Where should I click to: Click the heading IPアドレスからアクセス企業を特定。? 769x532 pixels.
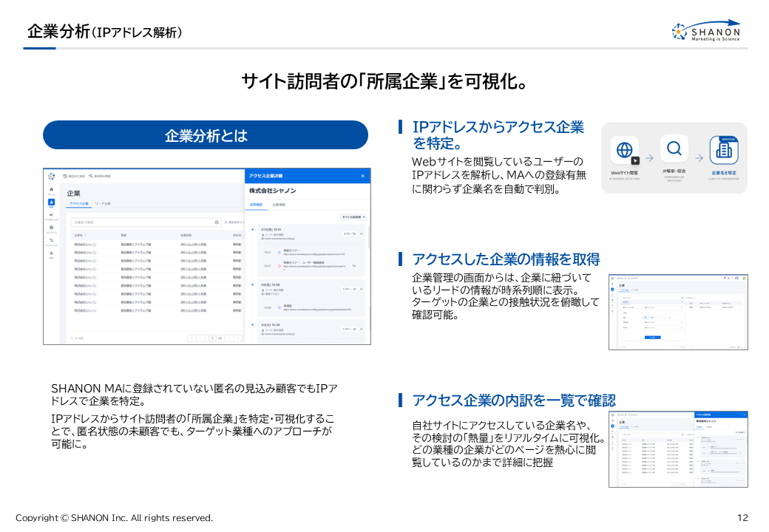(498, 135)
